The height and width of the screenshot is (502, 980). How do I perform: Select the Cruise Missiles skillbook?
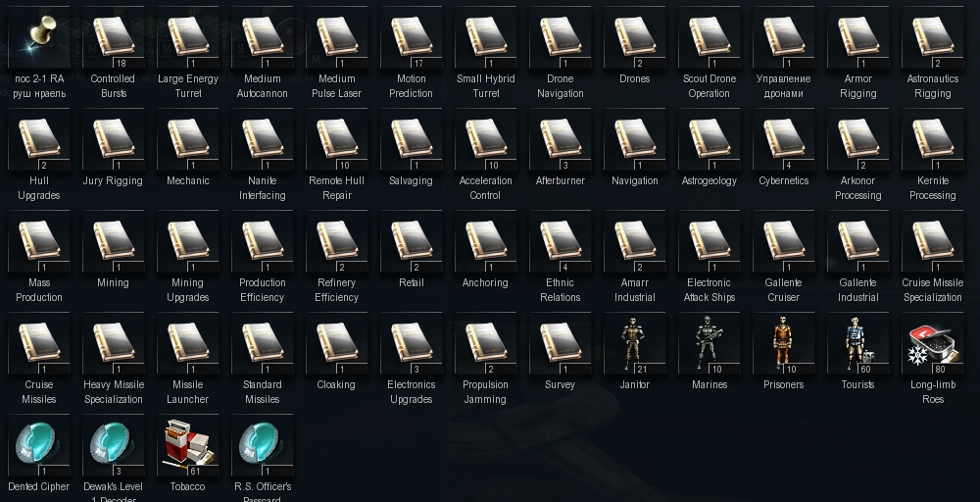[x=39, y=342]
